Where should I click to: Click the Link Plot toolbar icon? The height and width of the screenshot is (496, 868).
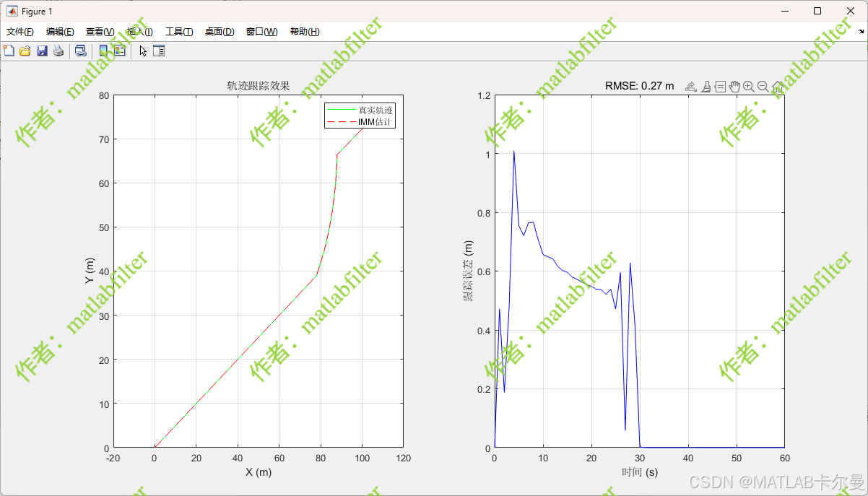[81, 51]
